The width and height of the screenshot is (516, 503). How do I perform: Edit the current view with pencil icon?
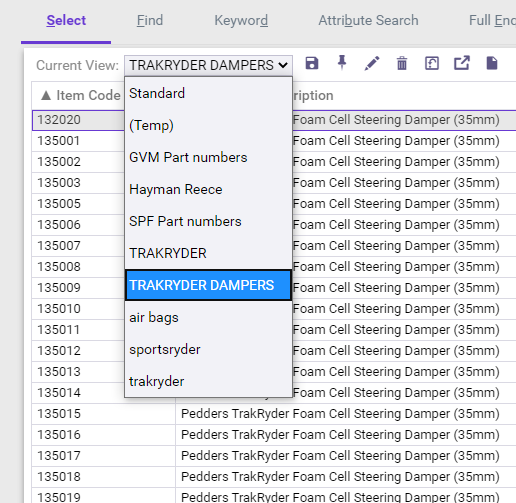click(372, 63)
